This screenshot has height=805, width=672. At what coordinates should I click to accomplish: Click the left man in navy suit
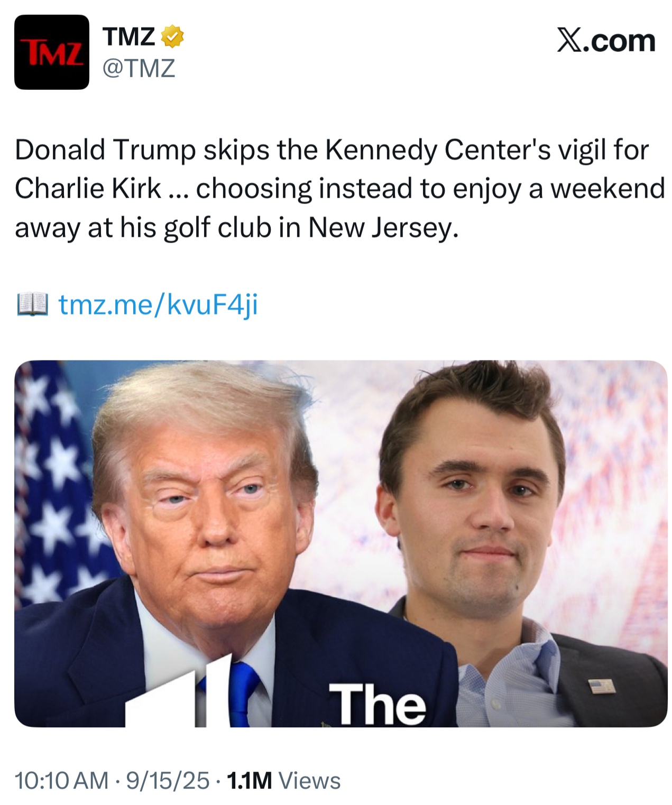[x=201, y=529]
